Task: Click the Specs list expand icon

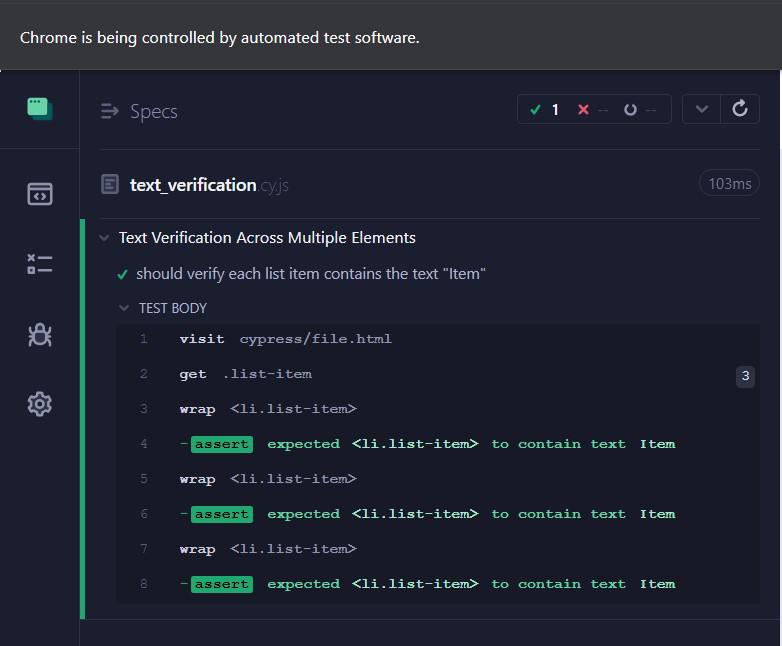Action: coord(110,111)
